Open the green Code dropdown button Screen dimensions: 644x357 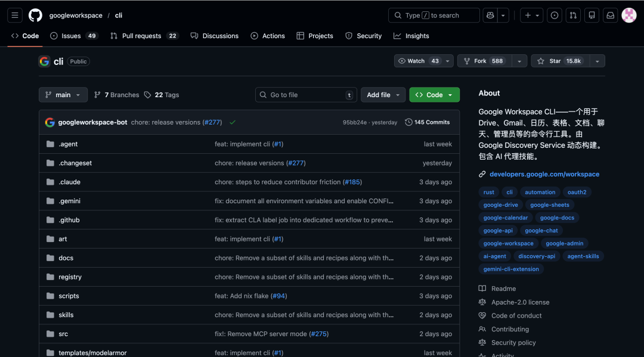(x=435, y=95)
